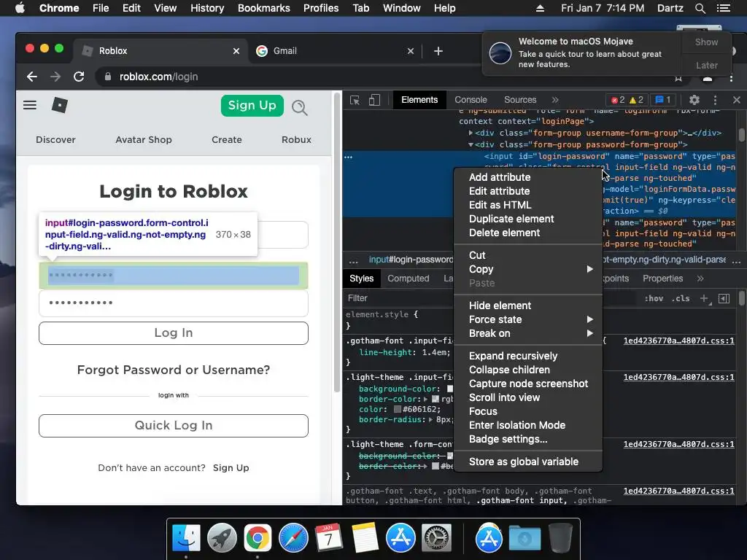
Task: Close the DevTools panel
Action: 737,99
